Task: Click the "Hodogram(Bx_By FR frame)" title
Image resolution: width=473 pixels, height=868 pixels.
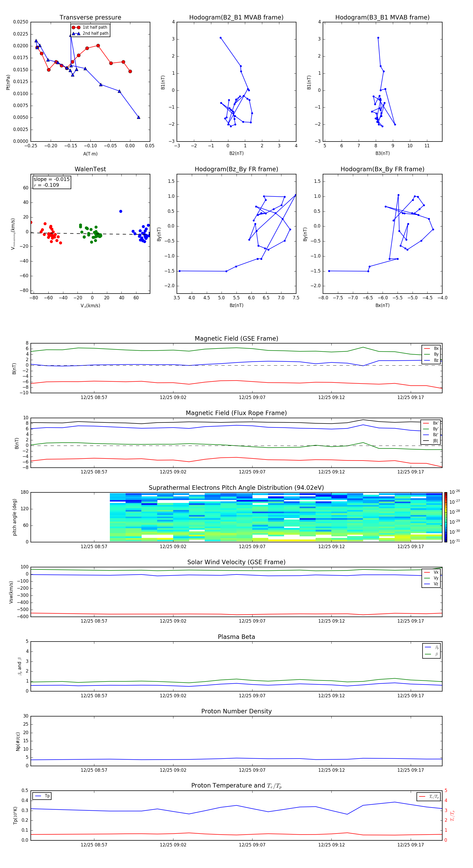Action: tap(382, 169)
